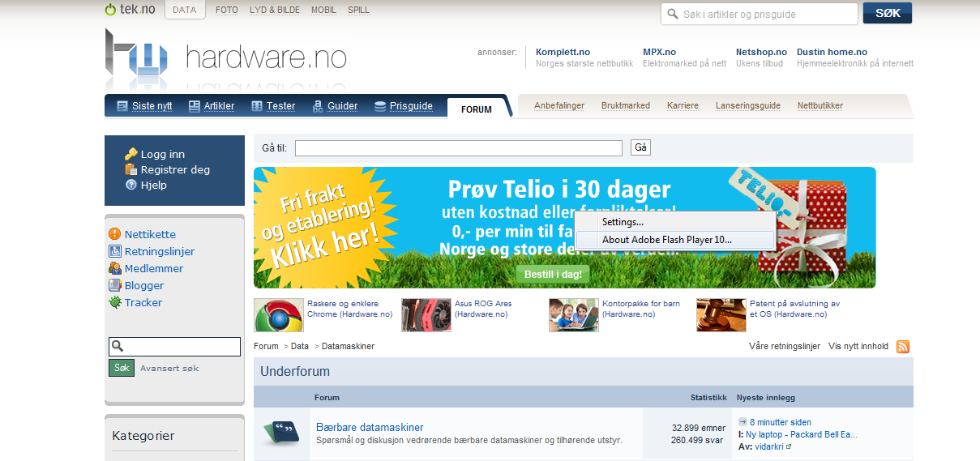980x461 pixels.
Task: Click the magnifier icon in top search field
Action: [x=673, y=14]
